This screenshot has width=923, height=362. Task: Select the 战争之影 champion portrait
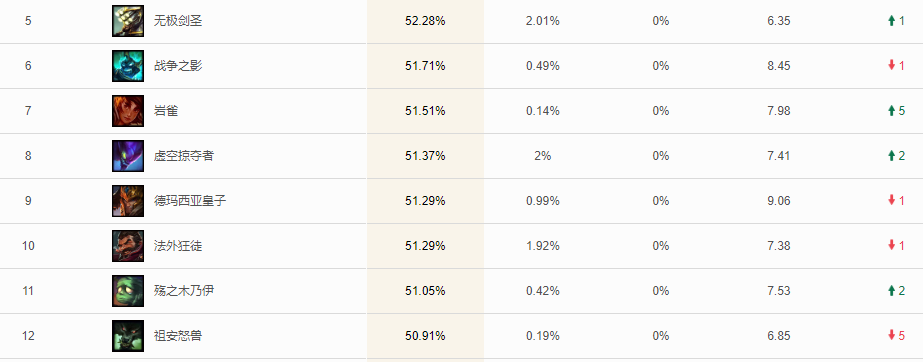(128, 66)
